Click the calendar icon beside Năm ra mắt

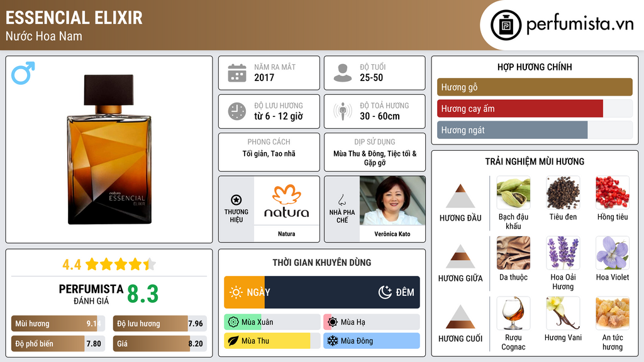tap(237, 73)
